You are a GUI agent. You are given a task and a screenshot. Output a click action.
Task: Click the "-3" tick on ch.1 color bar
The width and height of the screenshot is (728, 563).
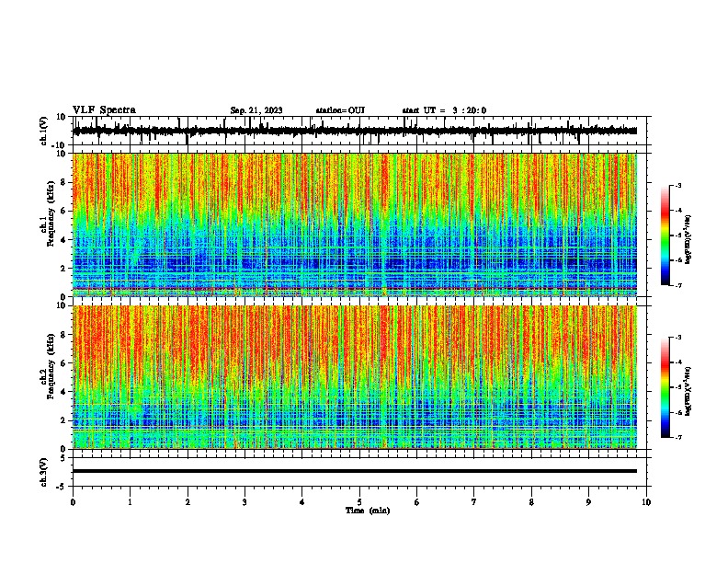pos(677,186)
